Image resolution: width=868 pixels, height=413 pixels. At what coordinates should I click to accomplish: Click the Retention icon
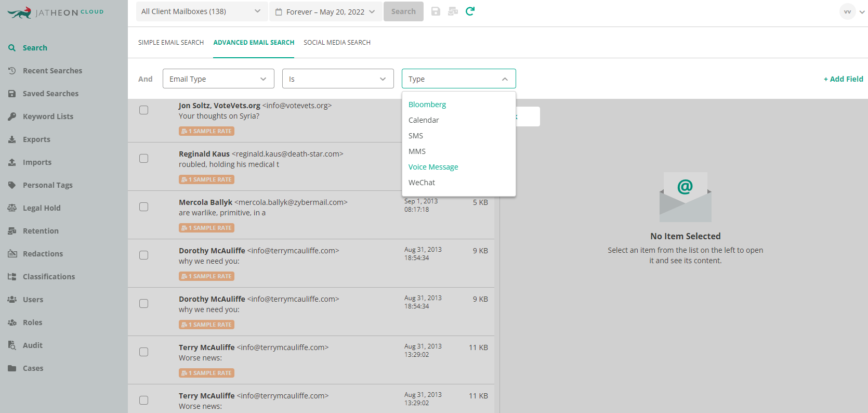12,231
